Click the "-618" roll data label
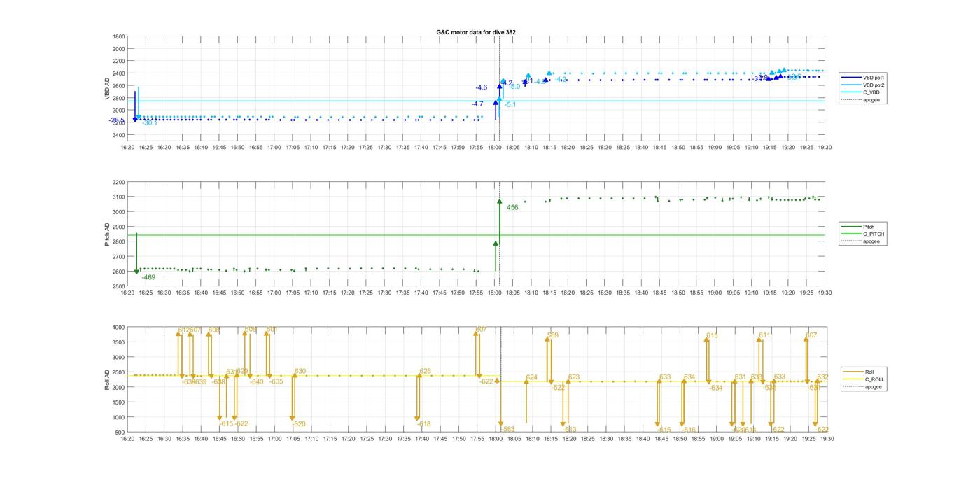980x485 pixels. click(x=424, y=424)
